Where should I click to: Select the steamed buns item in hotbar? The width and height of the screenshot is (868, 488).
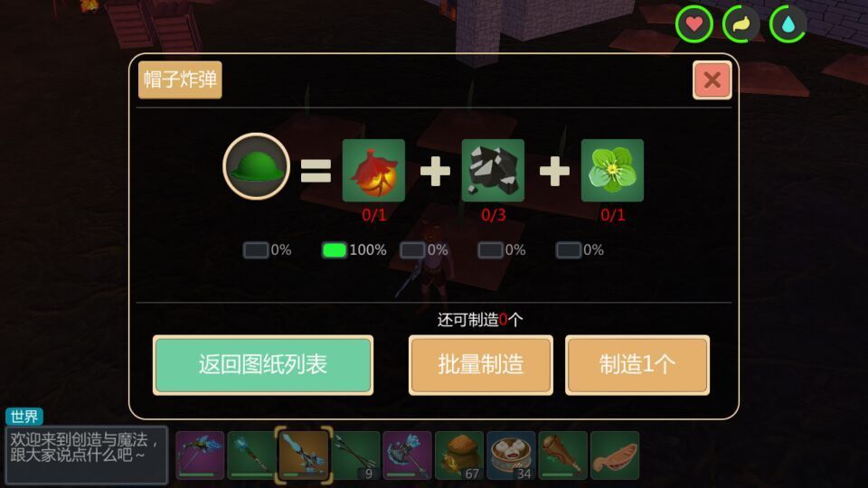[511, 455]
